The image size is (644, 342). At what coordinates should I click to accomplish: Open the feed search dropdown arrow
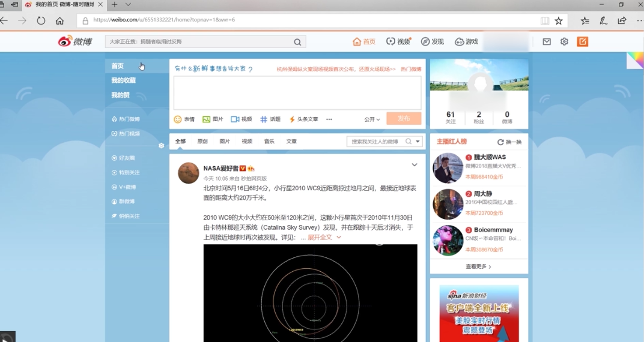[x=418, y=142]
